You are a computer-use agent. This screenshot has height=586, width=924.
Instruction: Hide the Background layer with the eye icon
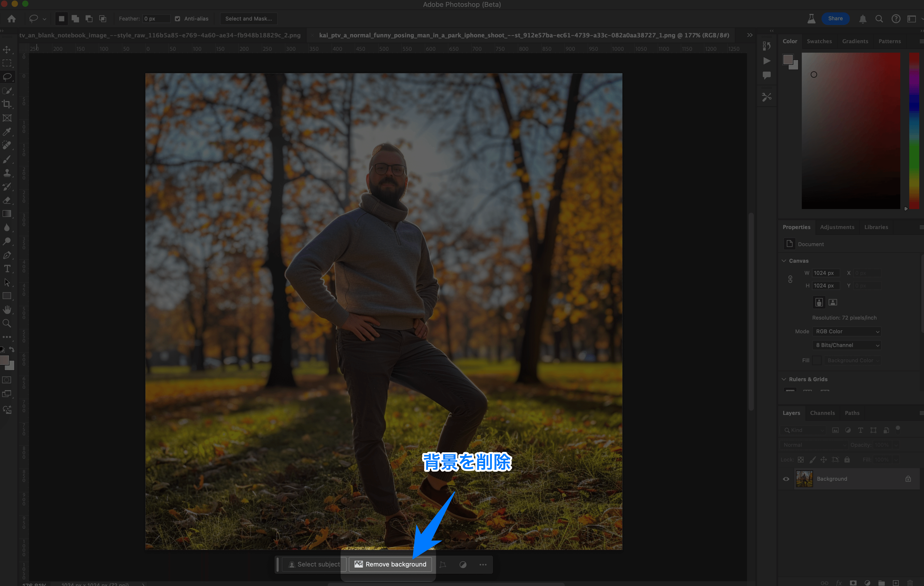786,479
